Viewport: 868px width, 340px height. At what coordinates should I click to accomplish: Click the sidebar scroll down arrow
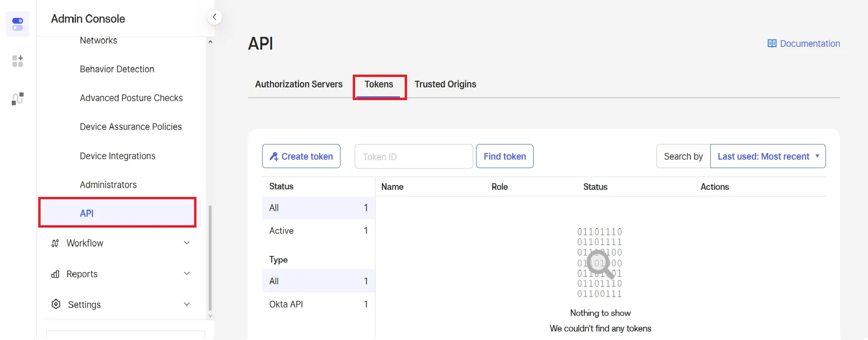click(210, 316)
